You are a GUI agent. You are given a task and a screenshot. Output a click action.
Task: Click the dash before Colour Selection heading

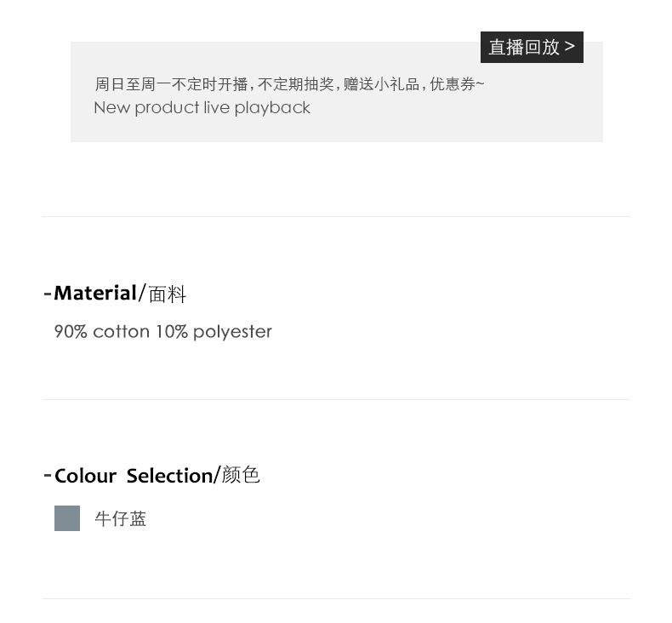coord(48,475)
